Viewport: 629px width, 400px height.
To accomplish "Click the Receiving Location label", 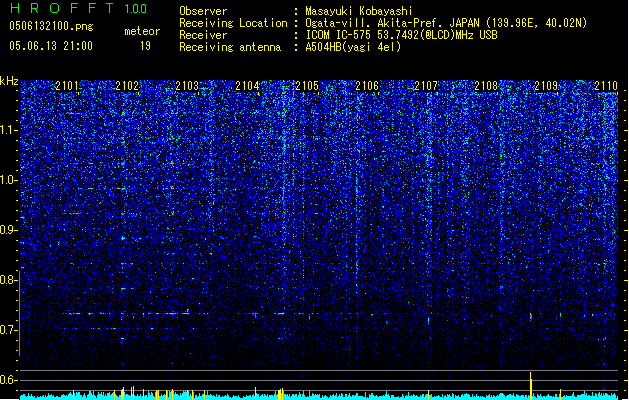I will [233, 23].
